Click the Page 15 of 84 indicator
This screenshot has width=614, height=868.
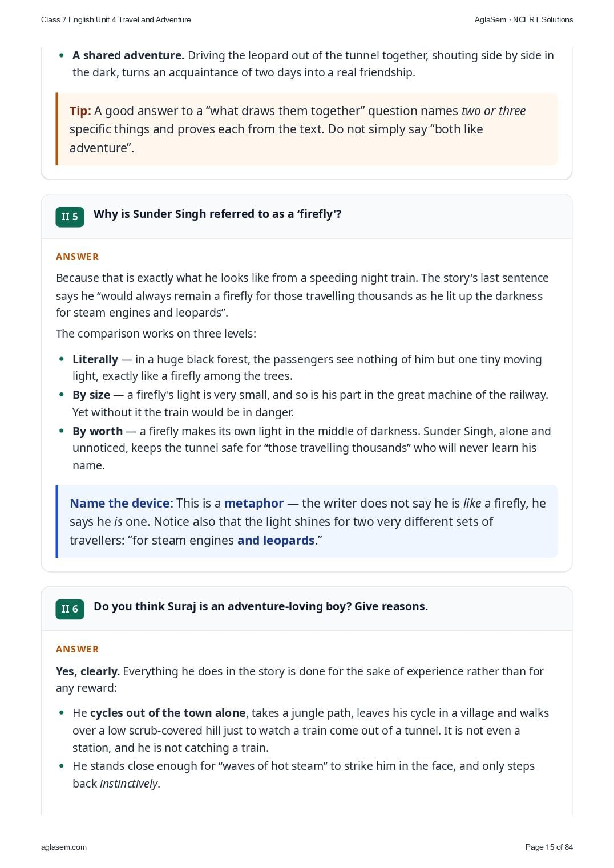(x=549, y=847)
